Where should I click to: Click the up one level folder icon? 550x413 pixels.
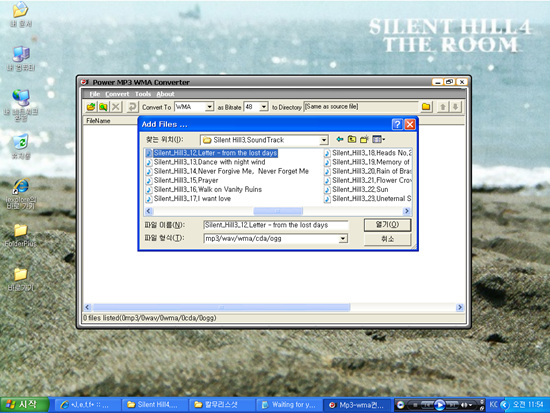pyautogui.click(x=352, y=139)
